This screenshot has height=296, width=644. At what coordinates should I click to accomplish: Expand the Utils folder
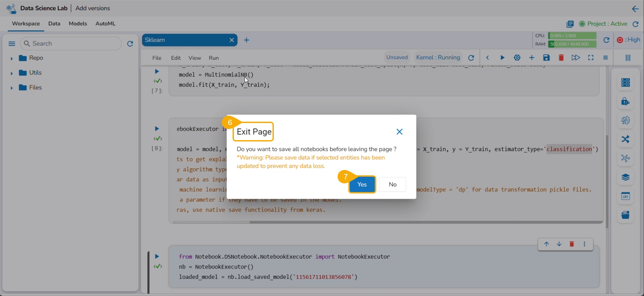[x=11, y=73]
